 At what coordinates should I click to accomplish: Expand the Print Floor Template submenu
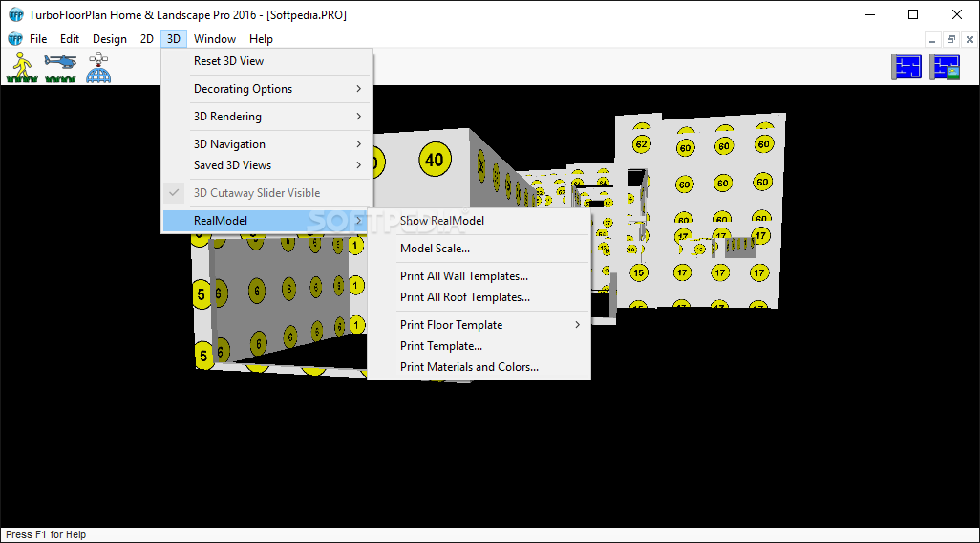click(479, 325)
